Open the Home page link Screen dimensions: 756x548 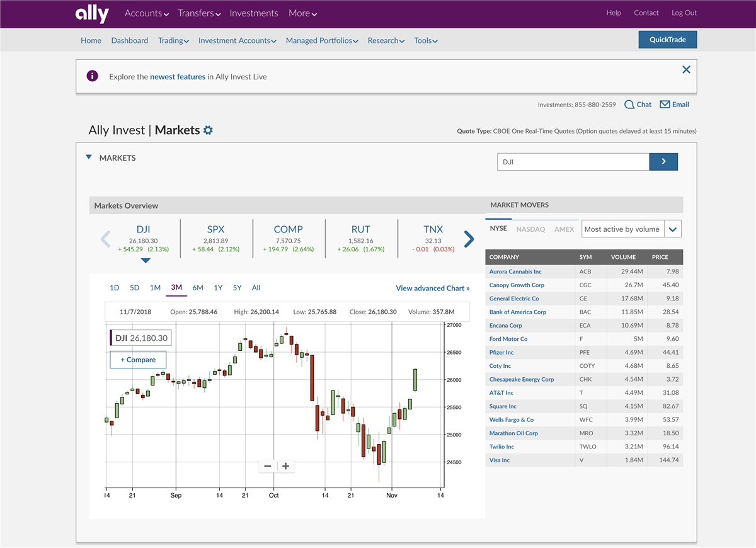pos(91,40)
